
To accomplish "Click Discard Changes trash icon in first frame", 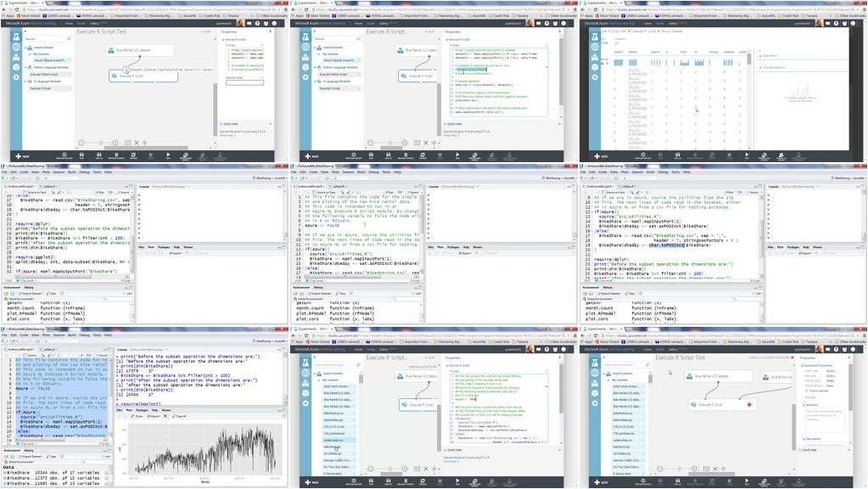I will click(x=116, y=155).
